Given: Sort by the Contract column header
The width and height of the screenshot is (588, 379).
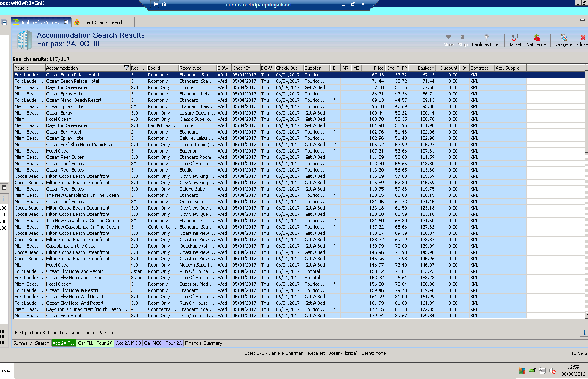Looking at the screenshot, I should coord(482,68).
